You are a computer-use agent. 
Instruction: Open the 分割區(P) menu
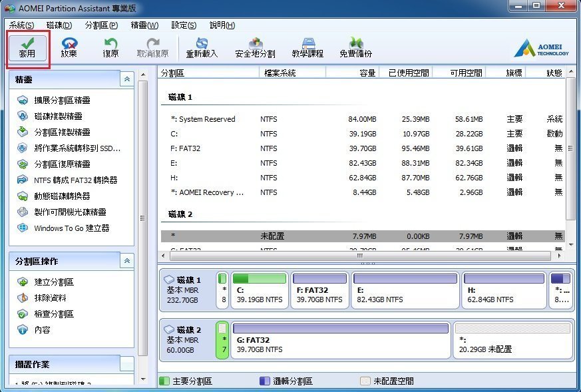click(x=101, y=25)
